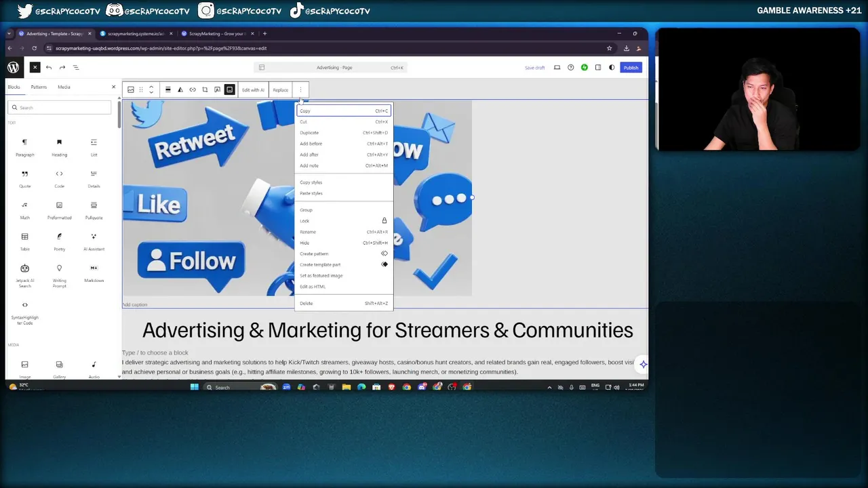The height and width of the screenshot is (488, 868).
Task: Insert a List block
Action: pos(94,147)
